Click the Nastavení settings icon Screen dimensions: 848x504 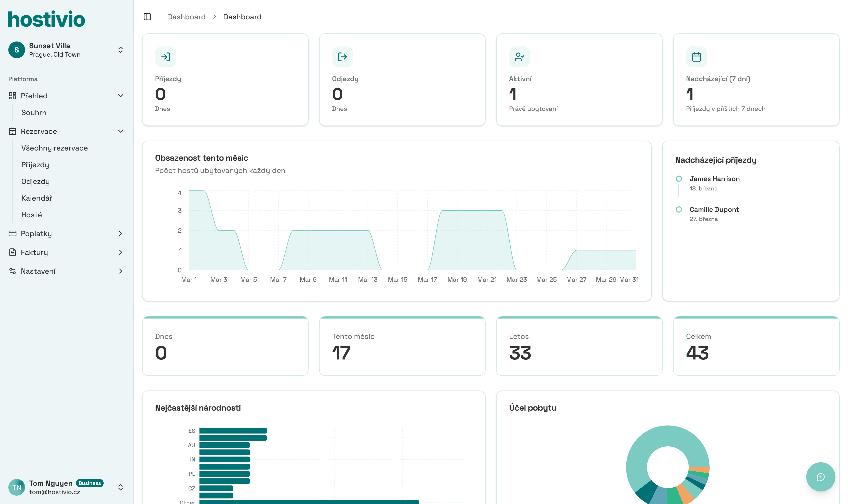pos(13,271)
